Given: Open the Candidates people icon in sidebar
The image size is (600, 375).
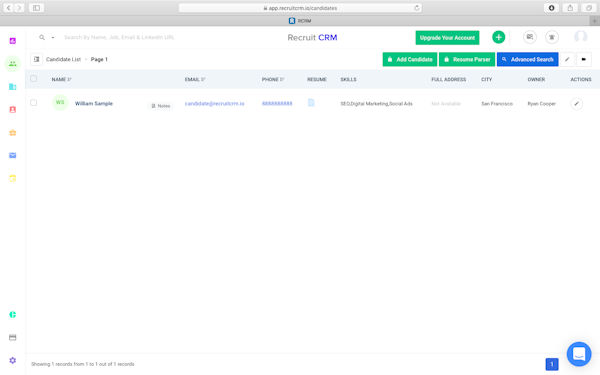Looking at the screenshot, I should (13, 64).
